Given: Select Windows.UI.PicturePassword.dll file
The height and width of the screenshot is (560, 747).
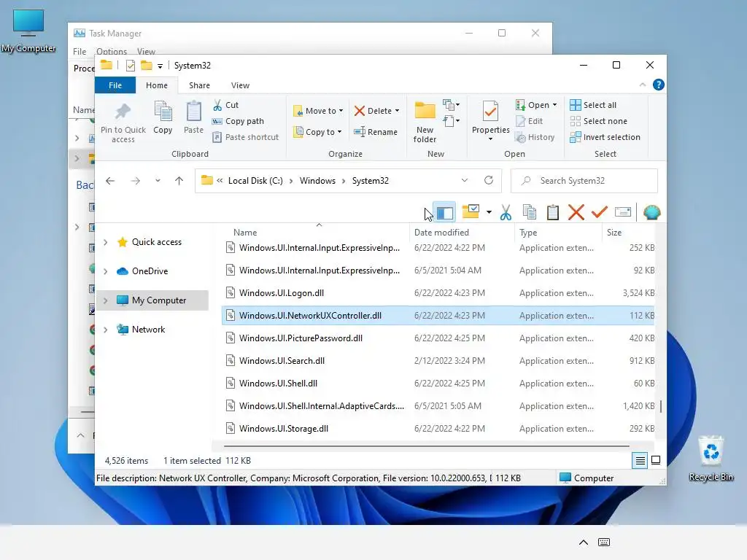Looking at the screenshot, I should pyautogui.click(x=438, y=338).
